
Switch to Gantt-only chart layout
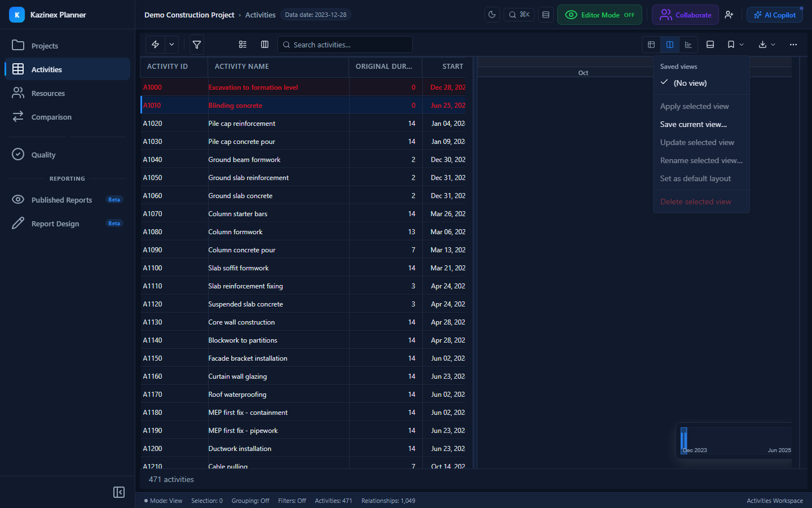click(x=689, y=45)
